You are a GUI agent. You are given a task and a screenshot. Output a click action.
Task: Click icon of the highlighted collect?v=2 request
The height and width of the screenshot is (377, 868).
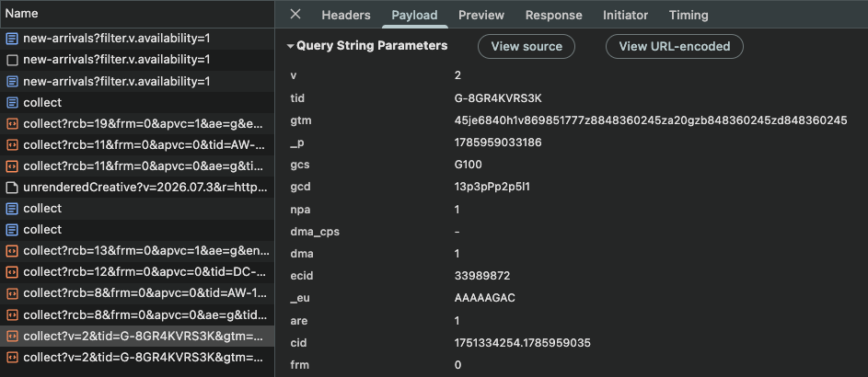click(x=12, y=337)
